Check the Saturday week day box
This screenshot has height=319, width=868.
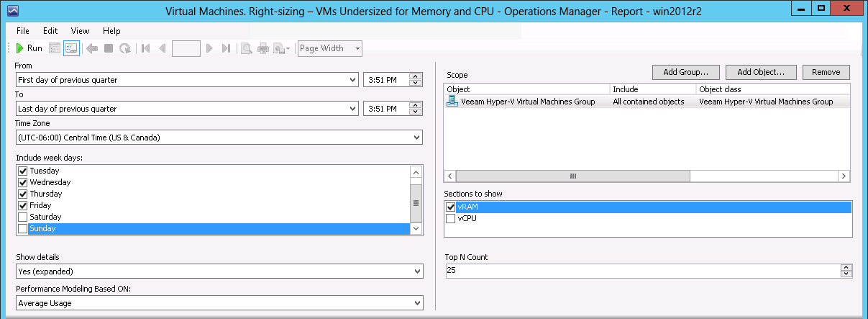22,217
